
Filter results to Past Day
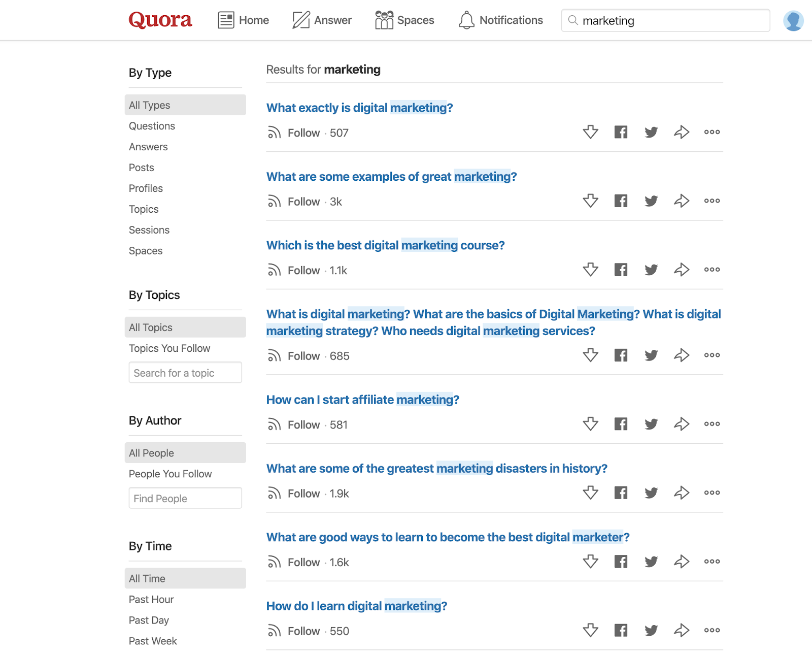point(149,620)
